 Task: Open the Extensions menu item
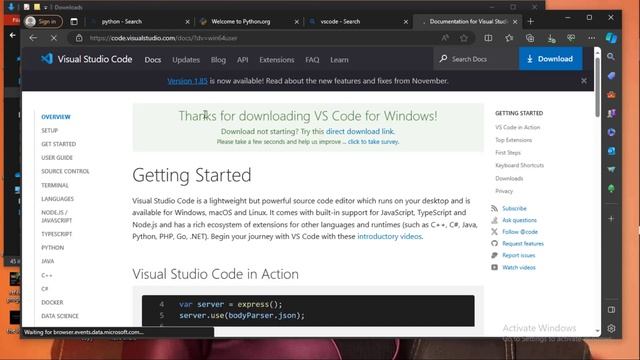coord(276,60)
